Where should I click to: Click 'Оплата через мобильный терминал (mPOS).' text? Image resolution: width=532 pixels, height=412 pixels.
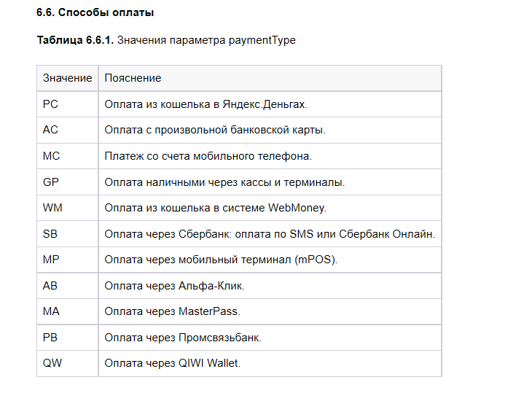221,260
